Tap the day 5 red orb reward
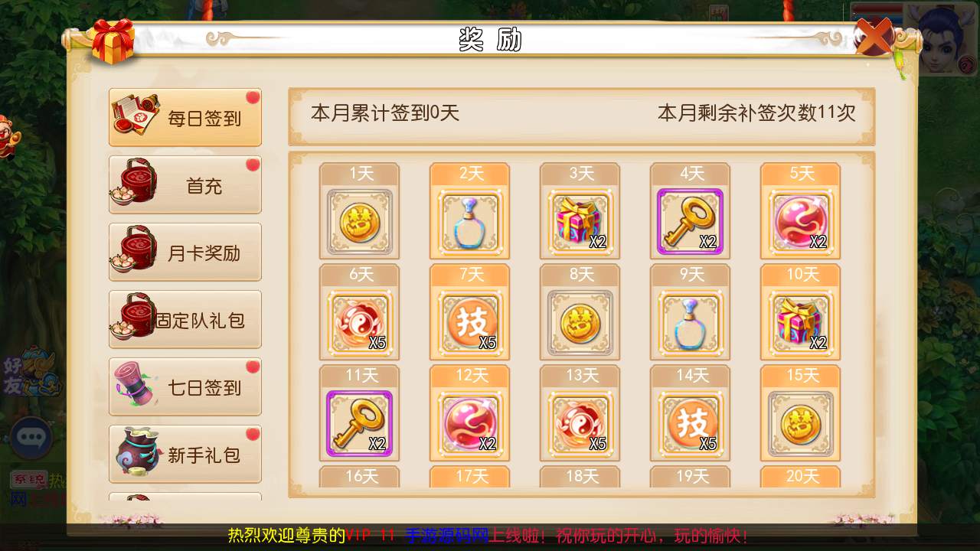 point(800,221)
